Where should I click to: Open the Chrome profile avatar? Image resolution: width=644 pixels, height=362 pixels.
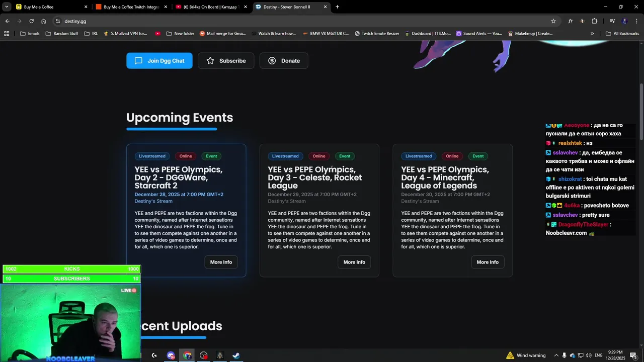[x=624, y=21]
